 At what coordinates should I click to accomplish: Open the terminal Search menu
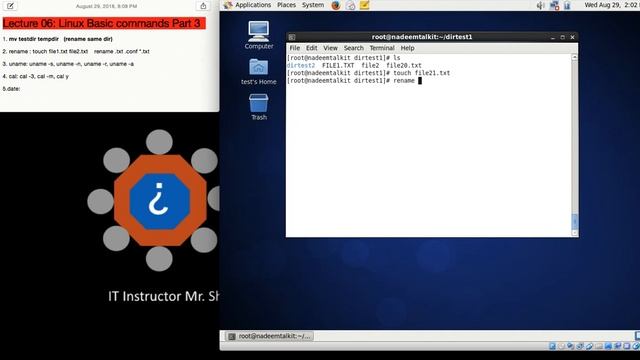353,48
